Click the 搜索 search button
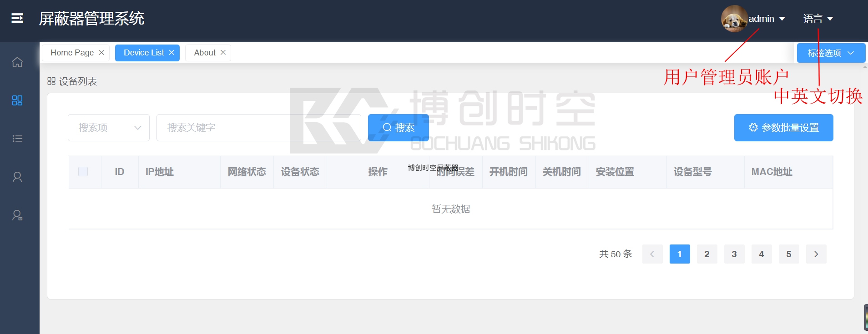868x334 pixels. (x=399, y=128)
